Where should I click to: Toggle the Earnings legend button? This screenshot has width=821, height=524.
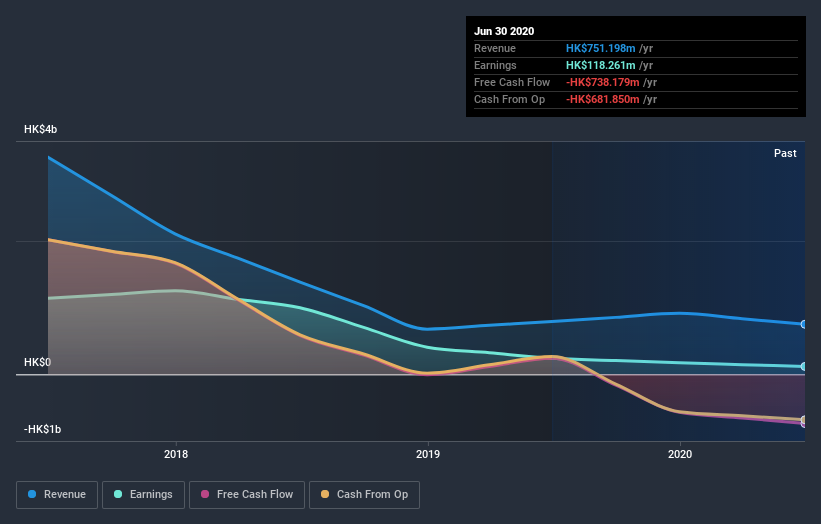click(x=143, y=495)
